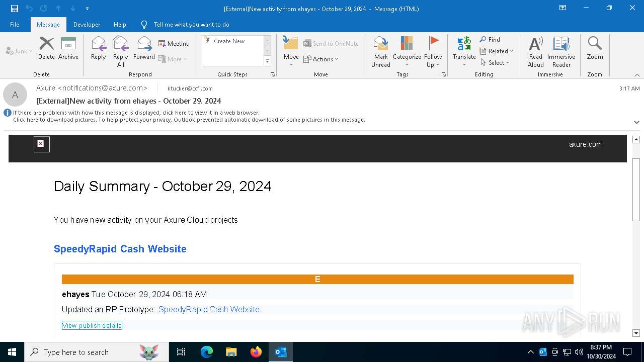Image resolution: width=644 pixels, height=362 pixels.
Task: Open the Help tab
Action: click(120, 25)
